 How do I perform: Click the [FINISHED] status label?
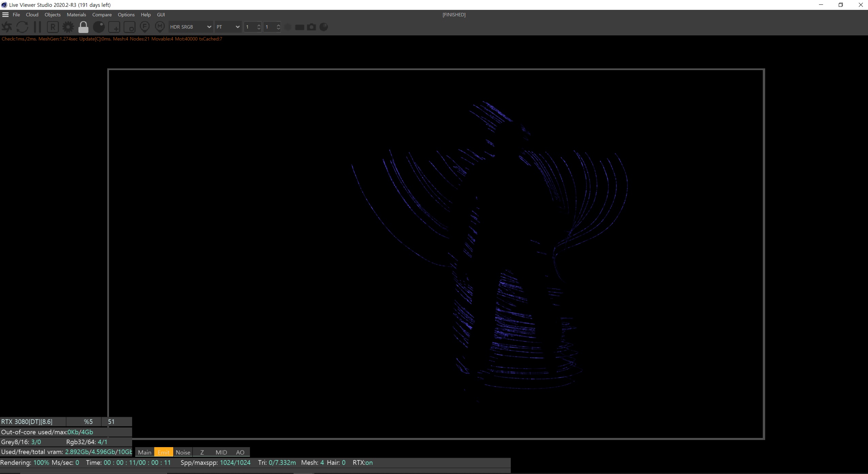tap(454, 15)
